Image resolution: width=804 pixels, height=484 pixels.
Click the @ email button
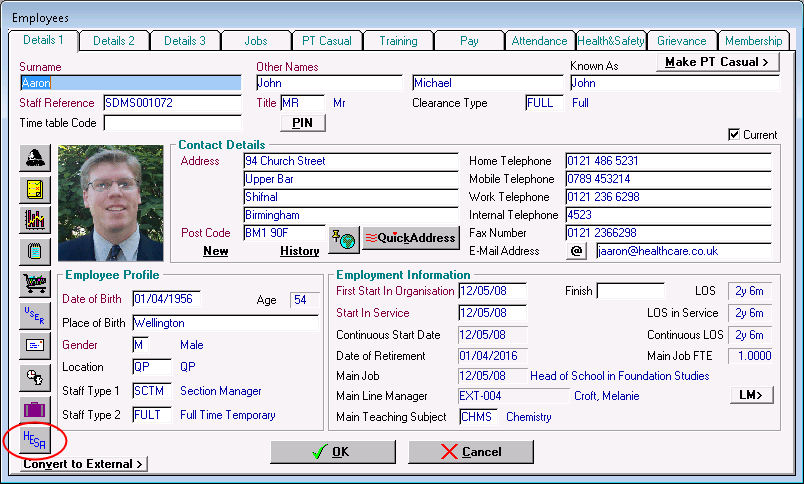pyautogui.click(x=576, y=251)
